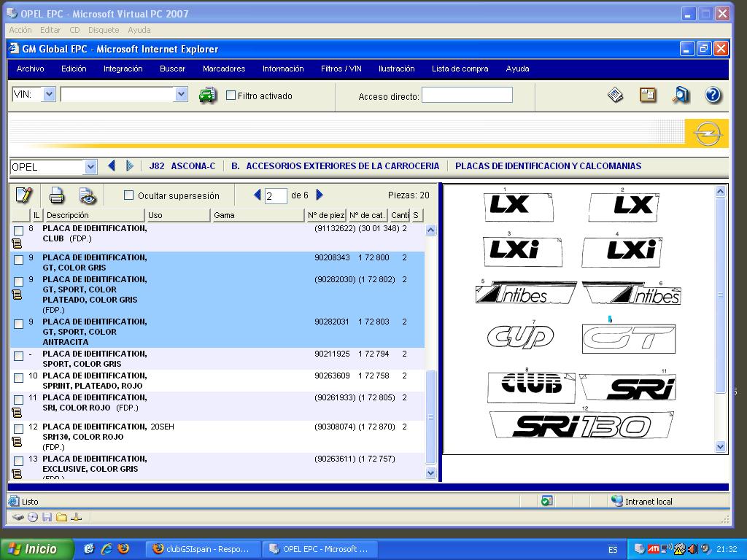747x560 pixels.
Task: Click the magnifier search icon in toolbar
Action: pyautogui.click(x=681, y=95)
